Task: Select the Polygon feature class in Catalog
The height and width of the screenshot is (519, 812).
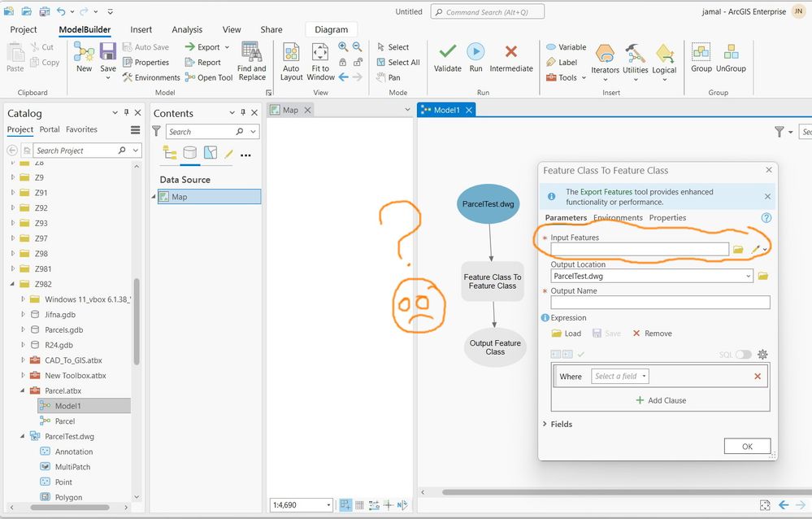Action: 68,497
